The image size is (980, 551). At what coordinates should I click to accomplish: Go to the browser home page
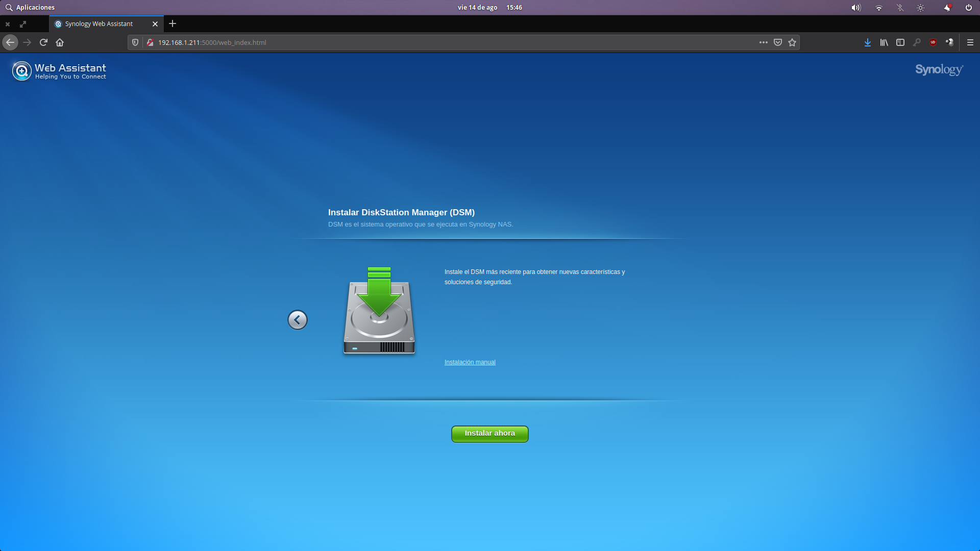60,42
